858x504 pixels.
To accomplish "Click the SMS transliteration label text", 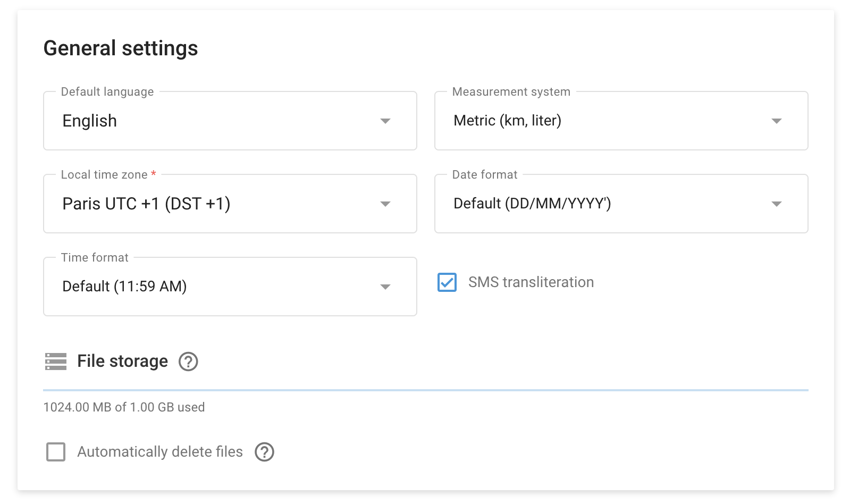I will (531, 282).
